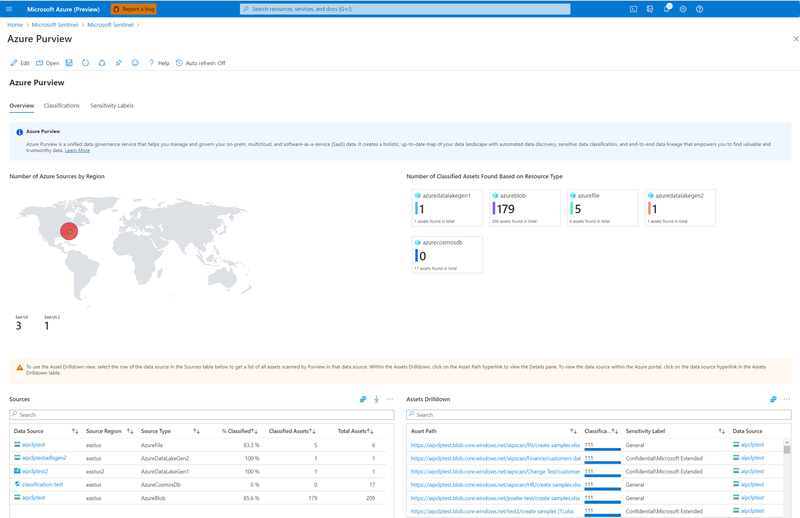Sort Sources by Source Region column
Viewport: 800px width, 518px height.
coord(109,431)
